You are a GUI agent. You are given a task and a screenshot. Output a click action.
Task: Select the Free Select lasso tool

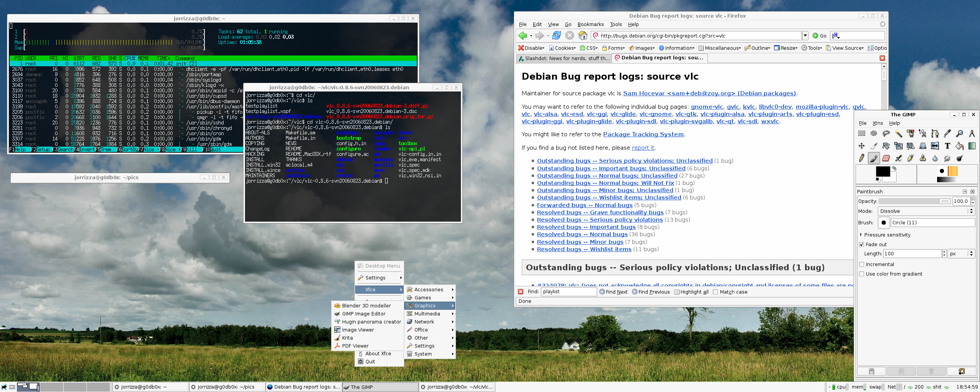pos(886,134)
